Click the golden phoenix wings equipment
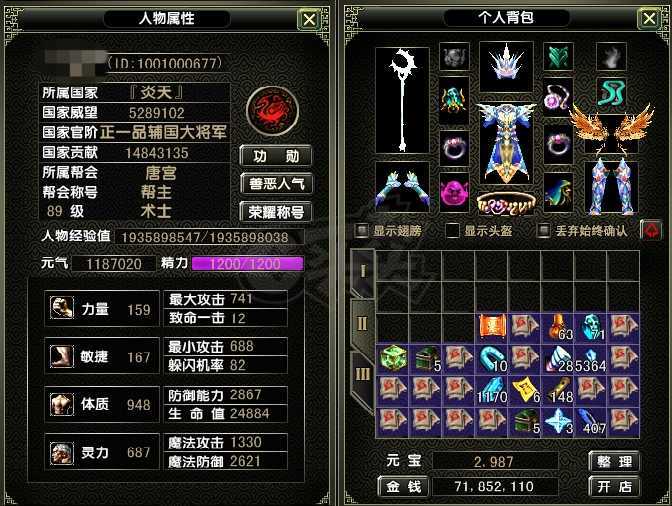672x506 pixels. (612, 128)
